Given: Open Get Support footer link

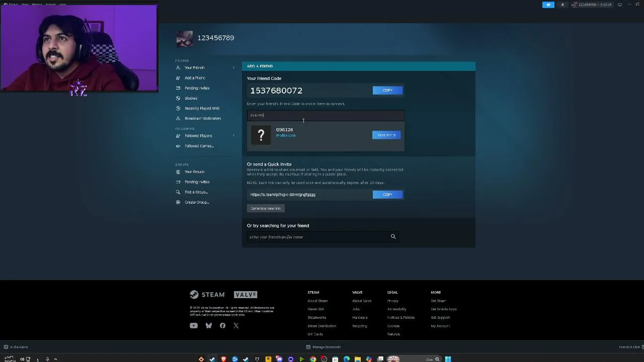Looking at the screenshot, I should [x=440, y=318].
